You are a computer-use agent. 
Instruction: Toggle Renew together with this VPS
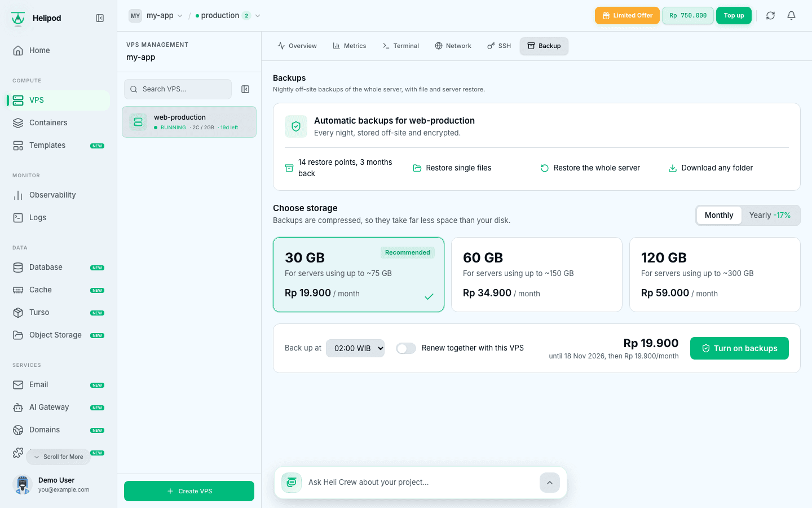coord(406,348)
